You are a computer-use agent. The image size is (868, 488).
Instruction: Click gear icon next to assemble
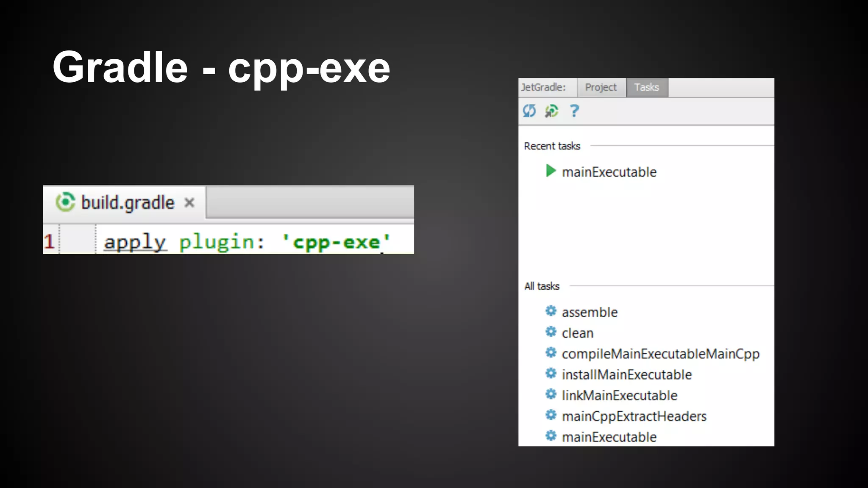pyautogui.click(x=551, y=311)
